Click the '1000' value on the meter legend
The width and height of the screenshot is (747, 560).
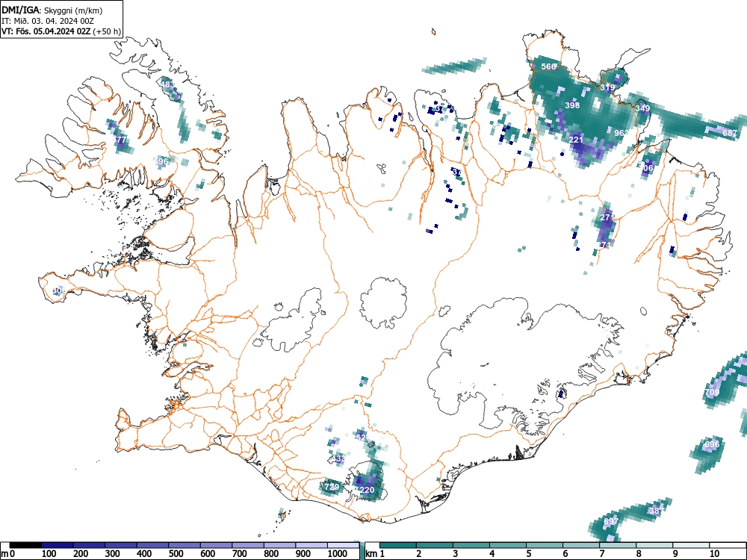tap(338, 553)
